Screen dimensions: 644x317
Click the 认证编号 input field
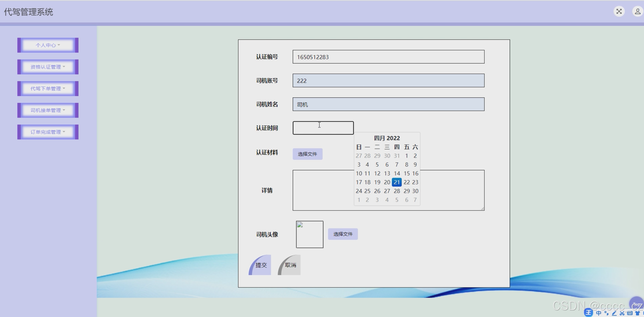coord(388,57)
